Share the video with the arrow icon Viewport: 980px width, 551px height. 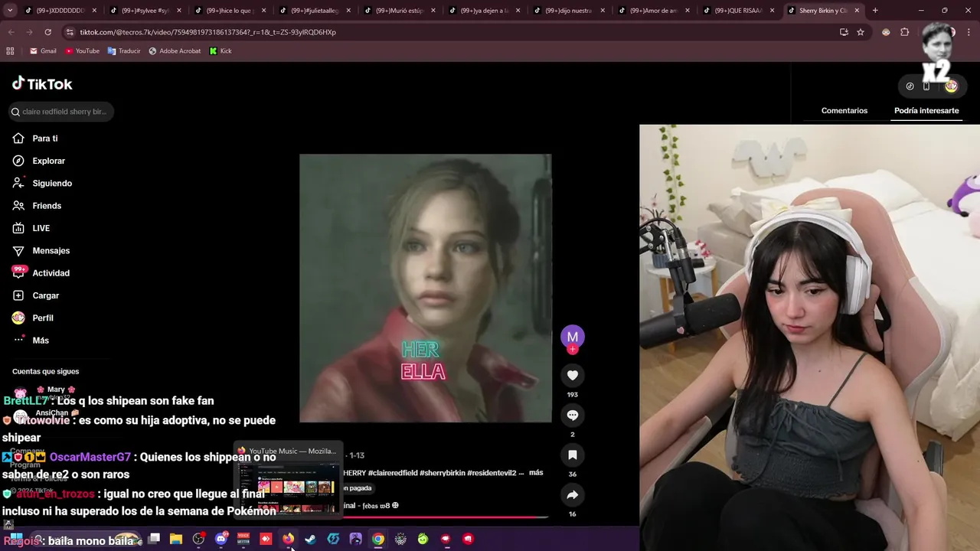[572, 494]
